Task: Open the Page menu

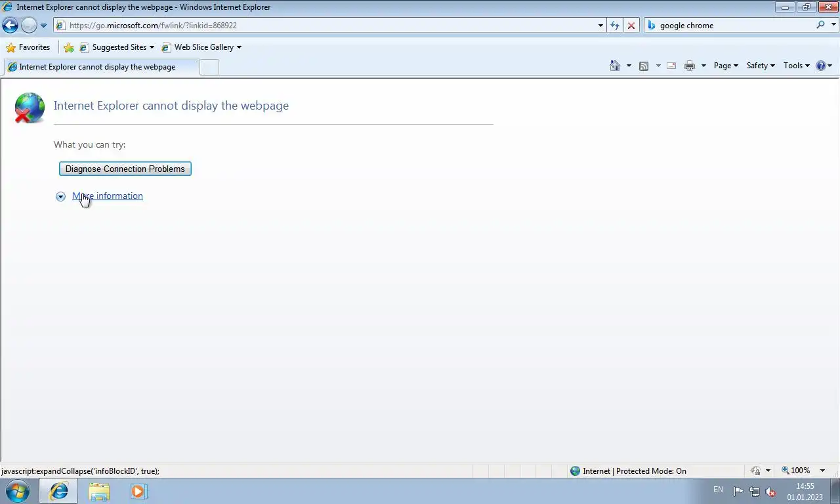Action: point(726,66)
